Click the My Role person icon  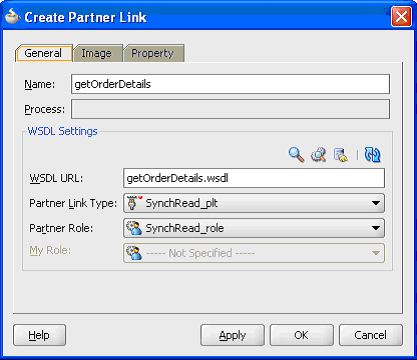134,253
